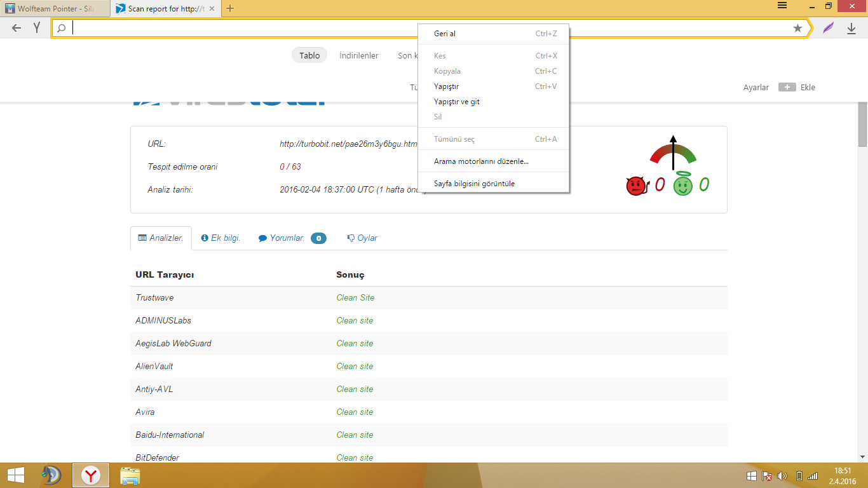Click the Sil entry in the context menu
The height and width of the screenshot is (488, 868).
pos(494,117)
